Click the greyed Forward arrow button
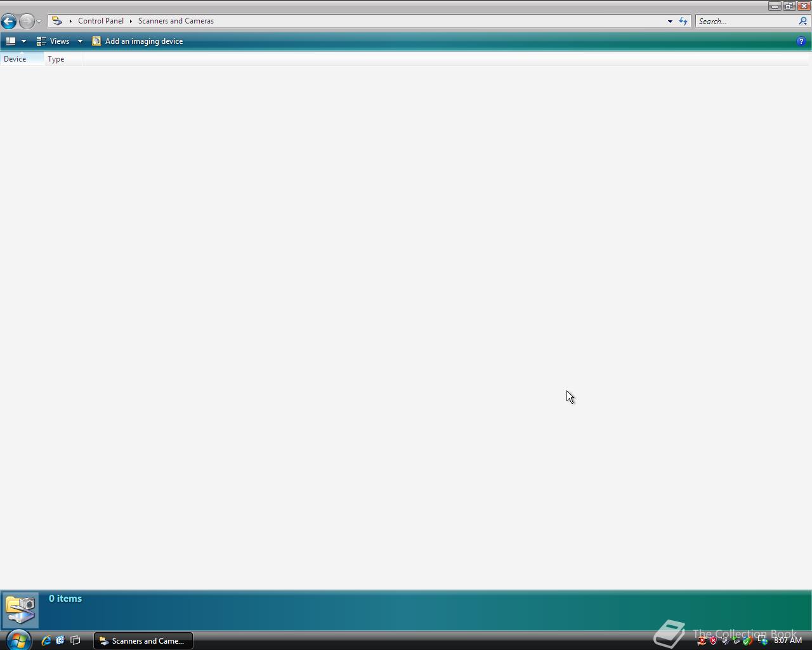Viewport: 812px width, 650px height. coord(26,21)
